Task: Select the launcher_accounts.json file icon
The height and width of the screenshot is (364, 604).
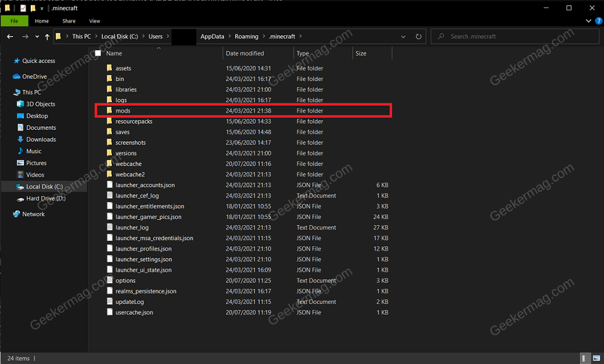Action: point(110,185)
